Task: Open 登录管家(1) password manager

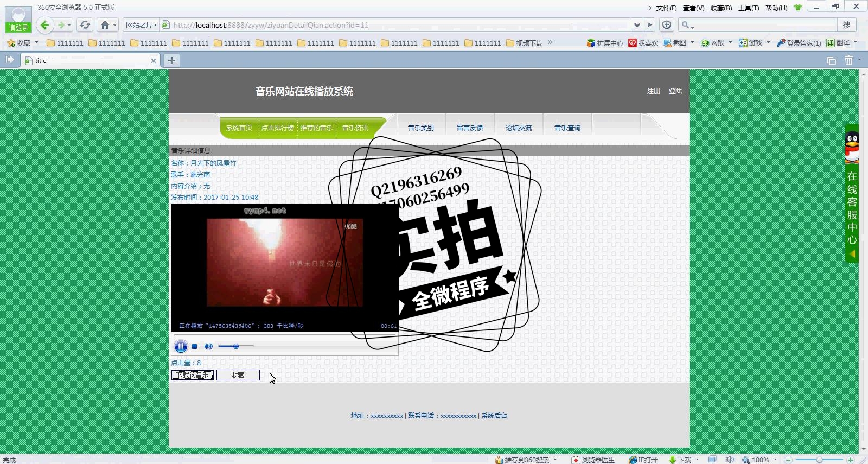Action: pos(799,43)
